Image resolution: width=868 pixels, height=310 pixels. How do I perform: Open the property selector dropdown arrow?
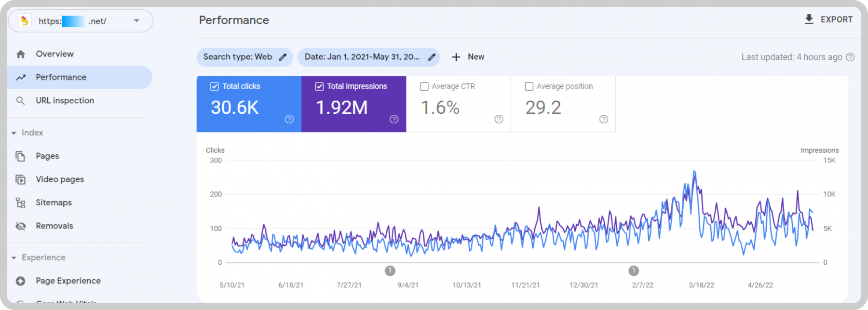[x=136, y=21]
